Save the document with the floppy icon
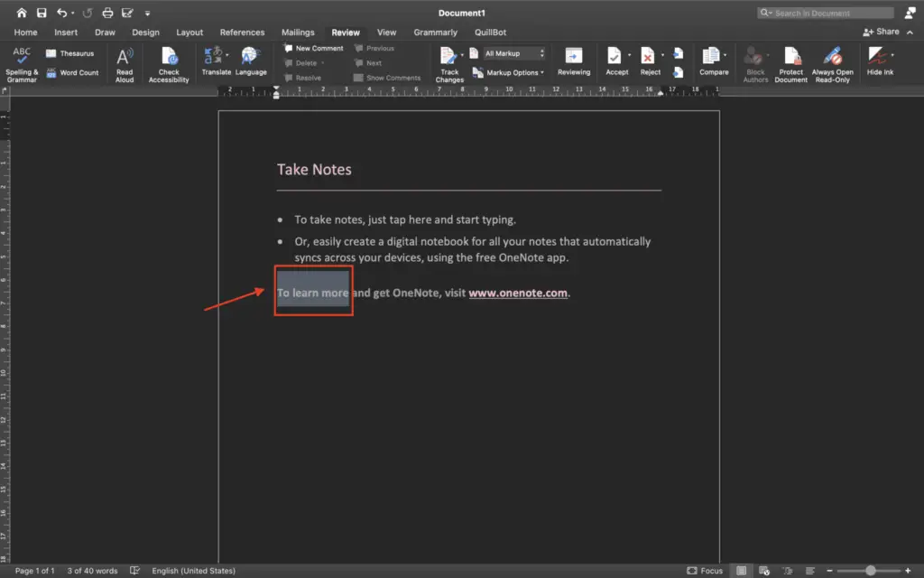The height and width of the screenshot is (578, 924). click(x=42, y=13)
